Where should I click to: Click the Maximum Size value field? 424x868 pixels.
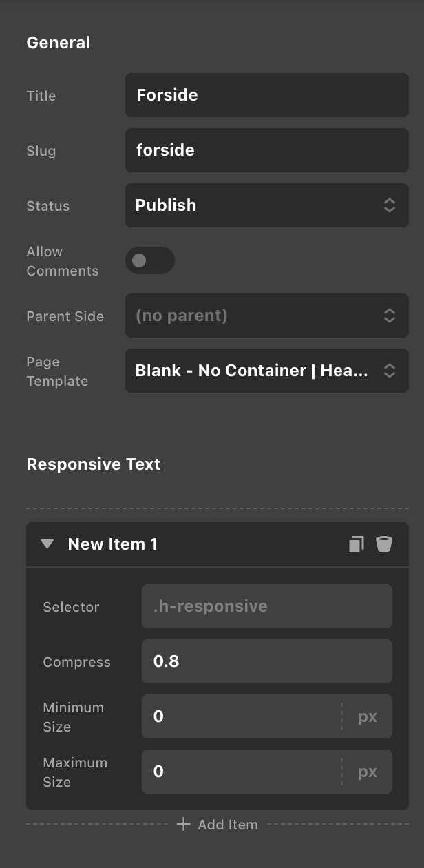tap(242, 772)
